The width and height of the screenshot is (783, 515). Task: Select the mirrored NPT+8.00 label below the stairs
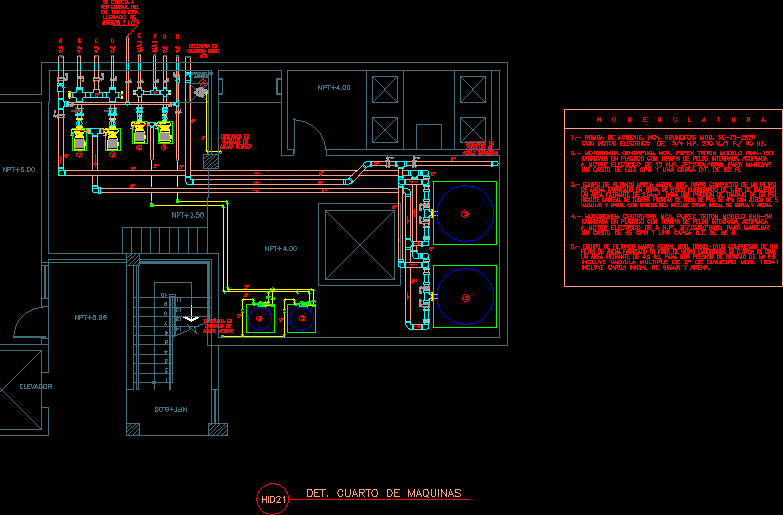pyautogui.click(x=171, y=409)
